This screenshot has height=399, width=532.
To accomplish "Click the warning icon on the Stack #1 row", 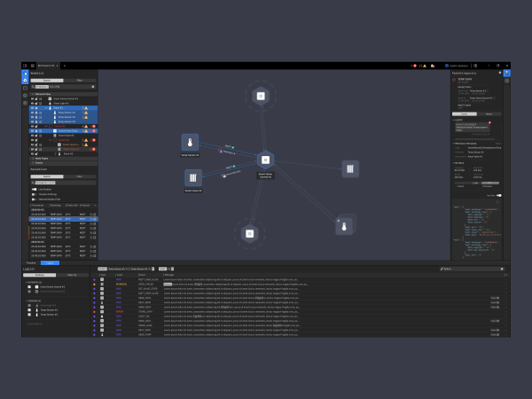I will pyautogui.click(x=86, y=108).
